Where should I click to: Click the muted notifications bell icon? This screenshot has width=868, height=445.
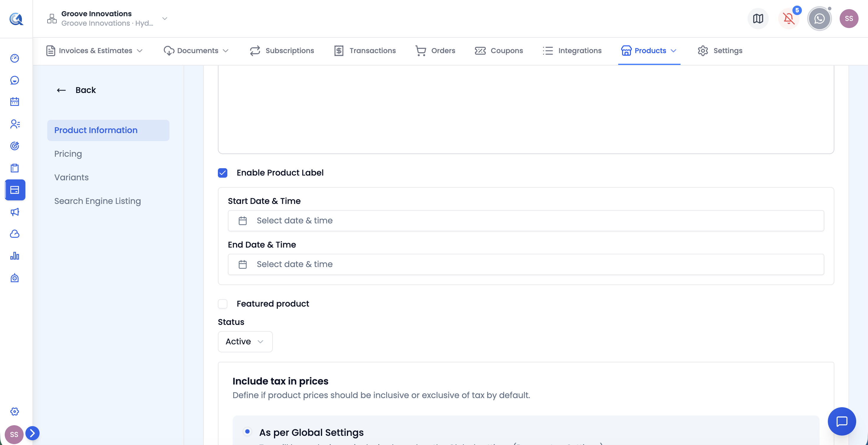pyautogui.click(x=789, y=19)
